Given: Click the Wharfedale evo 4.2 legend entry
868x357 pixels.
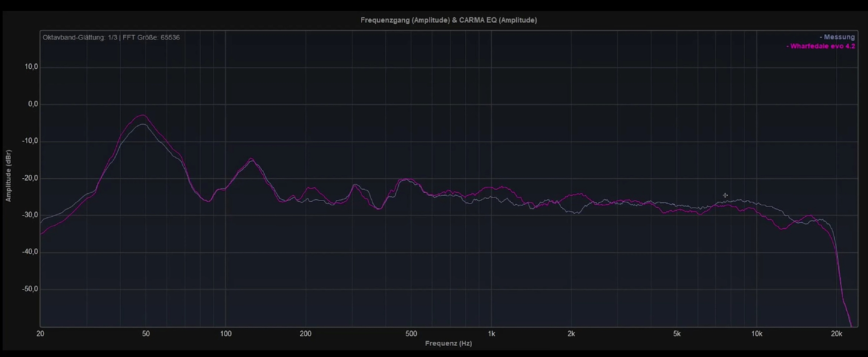Looking at the screenshot, I should 820,46.
